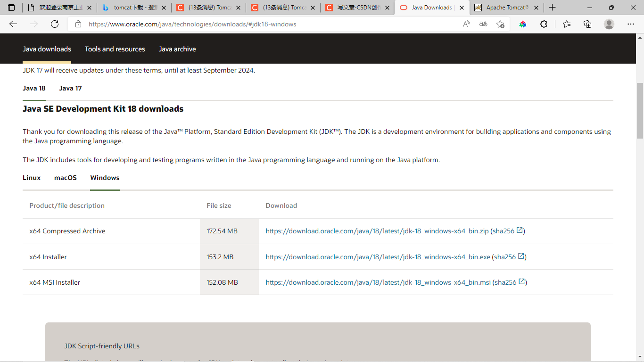
Task: Click the JDK Script-friendly URLs heading
Action: tap(102, 346)
